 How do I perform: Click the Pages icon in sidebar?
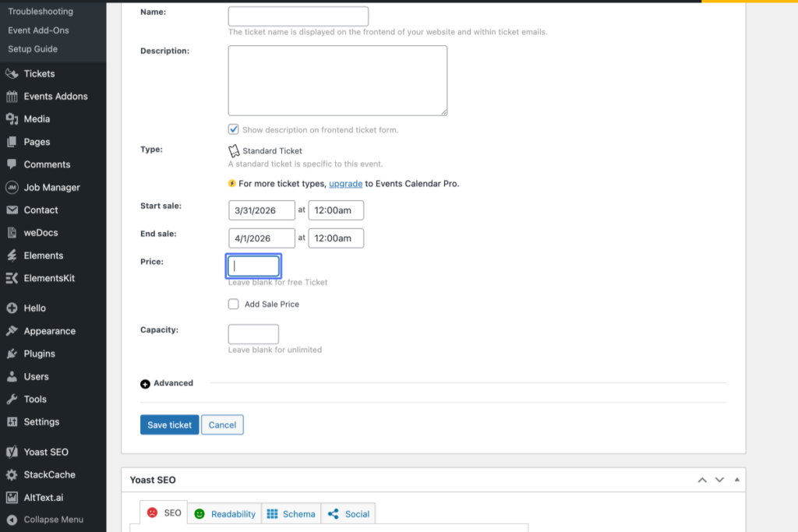coord(12,142)
